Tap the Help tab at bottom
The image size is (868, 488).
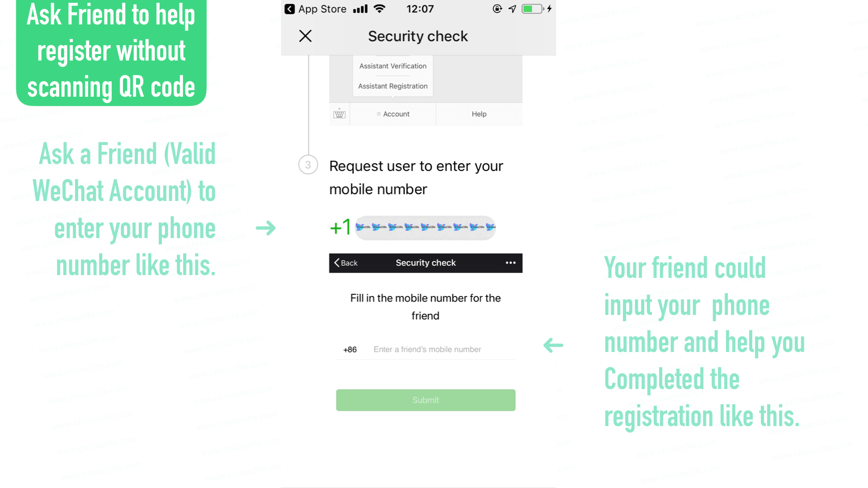[478, 113]
